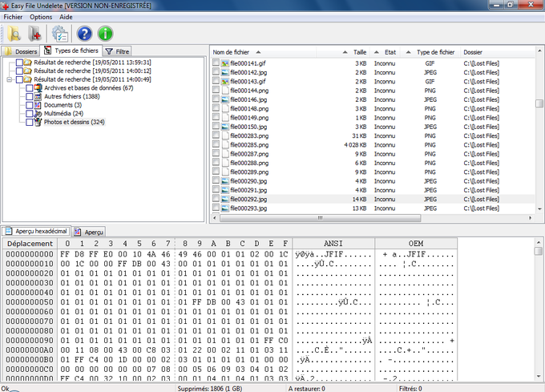This screenshot has height=392, width=545.
Task: Check the Résultat de recherche 14:00:49 checkbox
Action: click(x=19, y=79)
